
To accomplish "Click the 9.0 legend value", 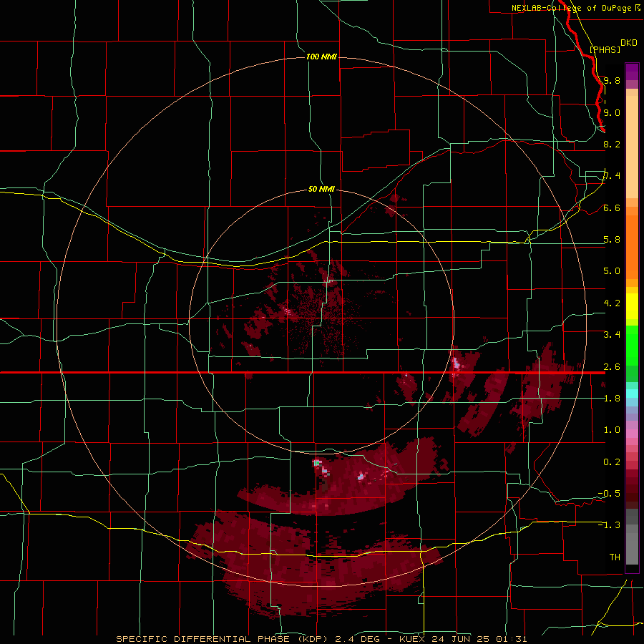I will [612, 112].
